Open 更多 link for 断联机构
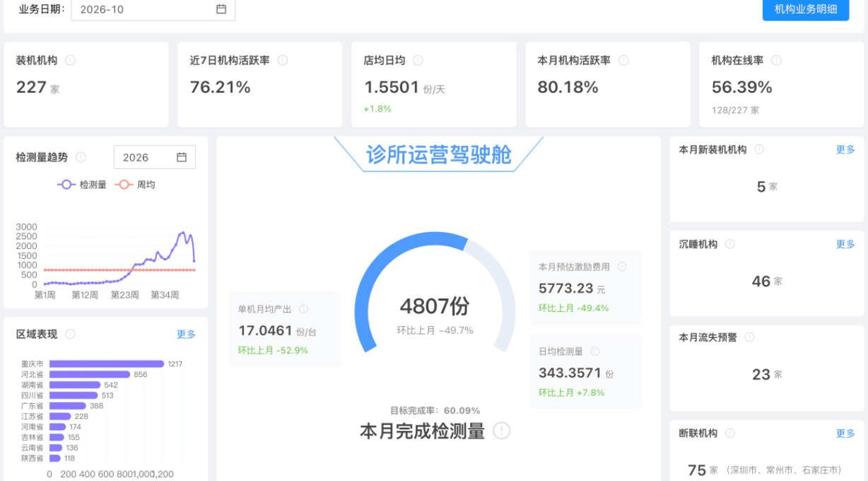 845,433
